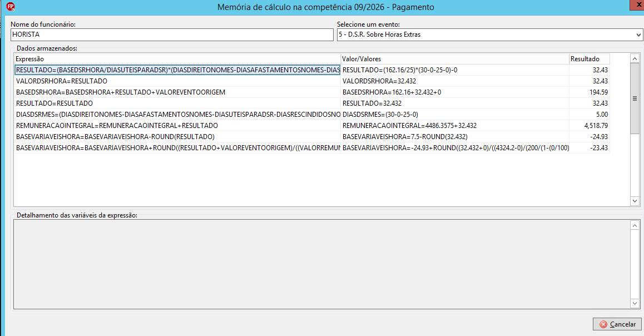Click up arrow in Detalhamento scrollbar
The width and height of the screenshot is (644, 336).
pos(635,225)
